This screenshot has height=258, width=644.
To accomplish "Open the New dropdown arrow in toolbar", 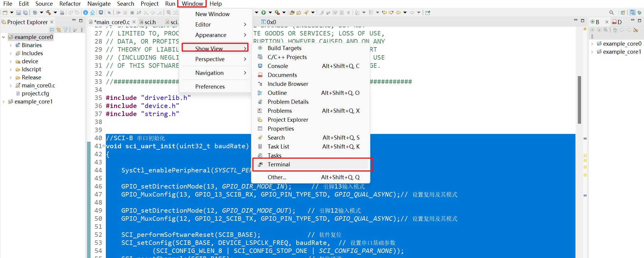I will (12, 13).
